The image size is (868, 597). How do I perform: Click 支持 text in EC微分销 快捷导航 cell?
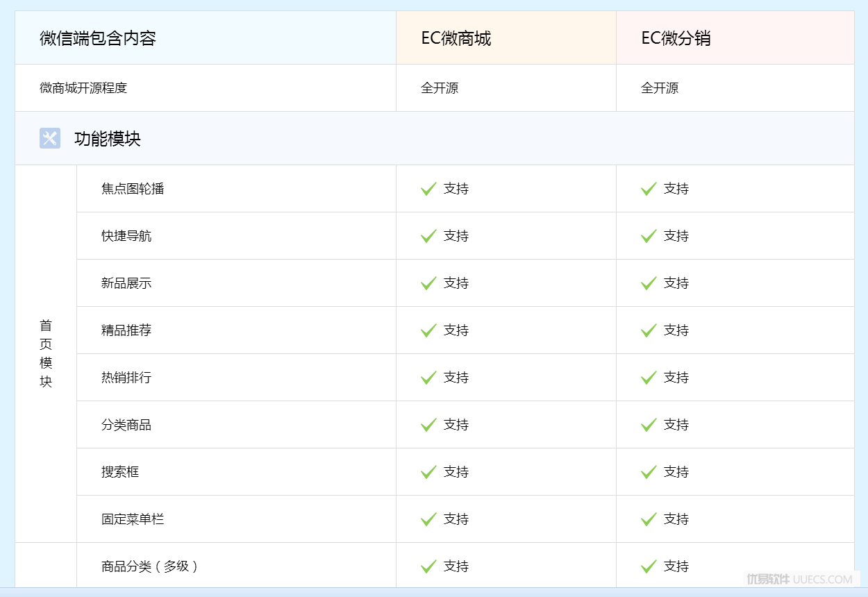pos(676,236)
